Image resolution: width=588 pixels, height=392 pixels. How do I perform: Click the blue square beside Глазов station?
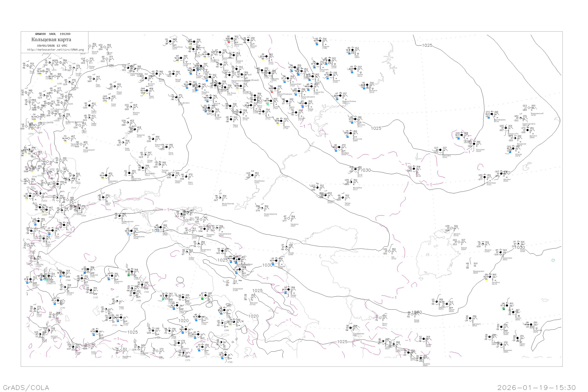pos(352,73)
